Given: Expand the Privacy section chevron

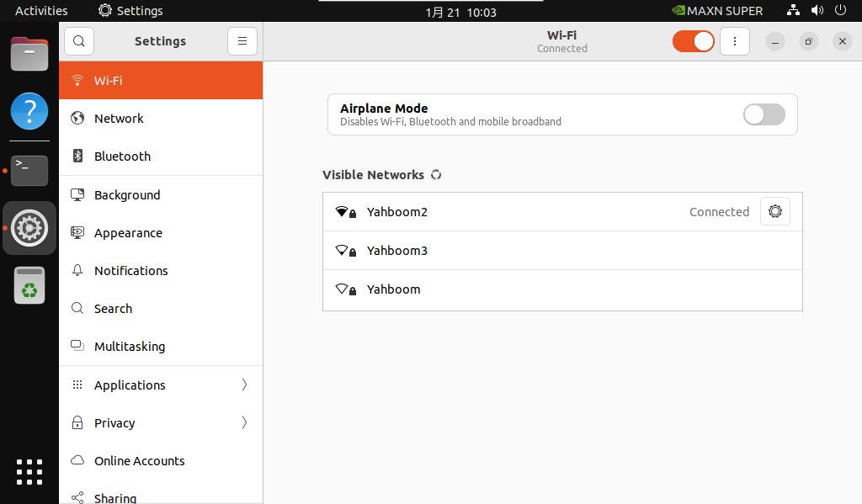Looking at the screenshot, I should [244, 422].
